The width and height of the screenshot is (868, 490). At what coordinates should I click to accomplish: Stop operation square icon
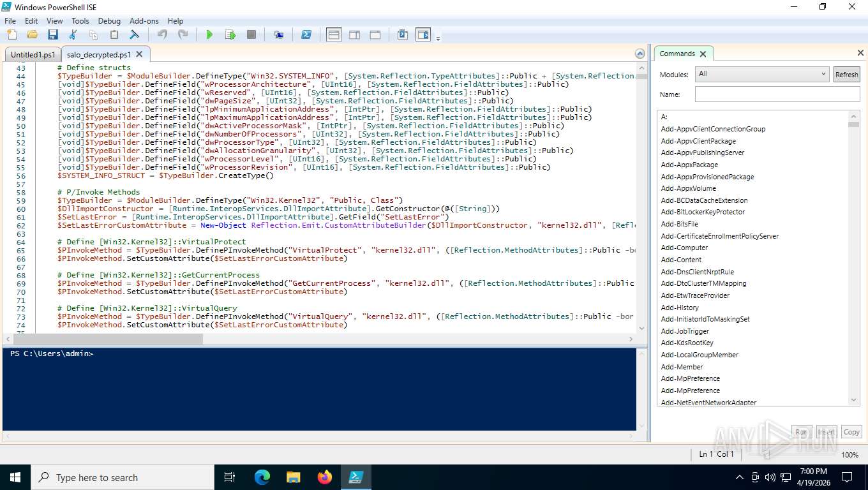251,34
